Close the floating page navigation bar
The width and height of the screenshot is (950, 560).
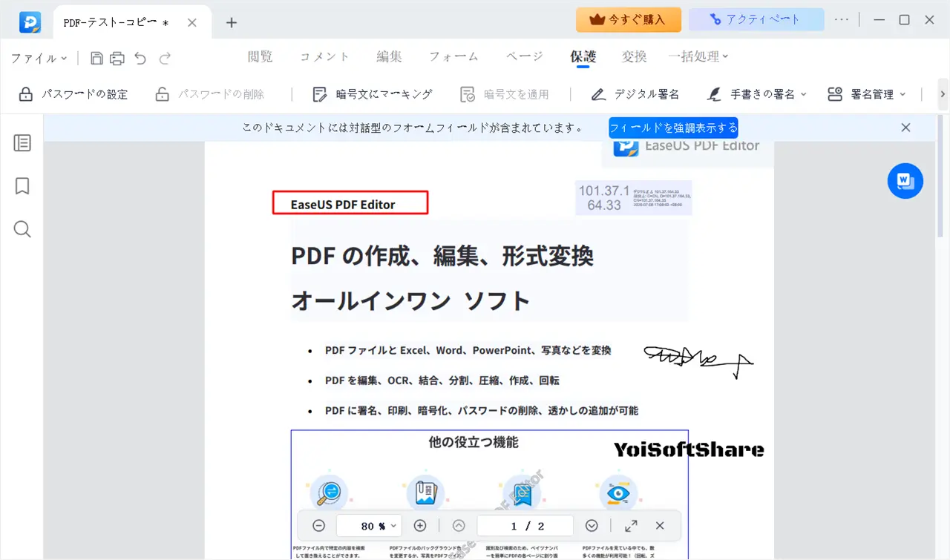click(660, 526)
